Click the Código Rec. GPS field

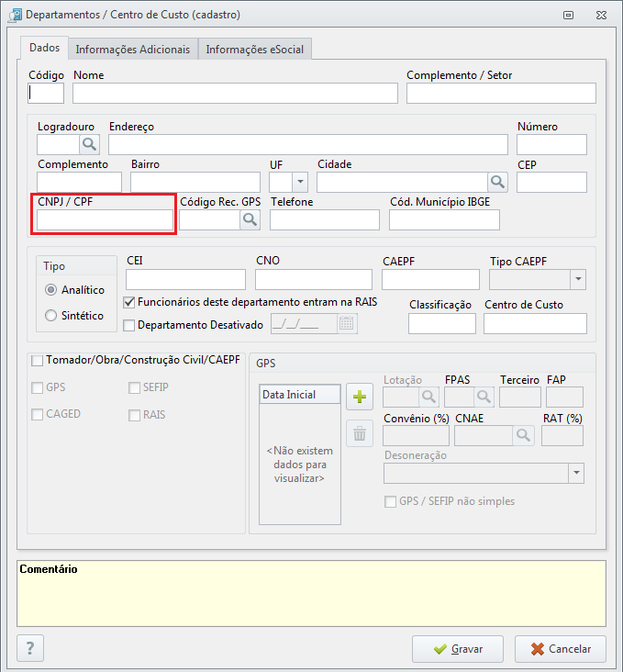tap(209, 219)
